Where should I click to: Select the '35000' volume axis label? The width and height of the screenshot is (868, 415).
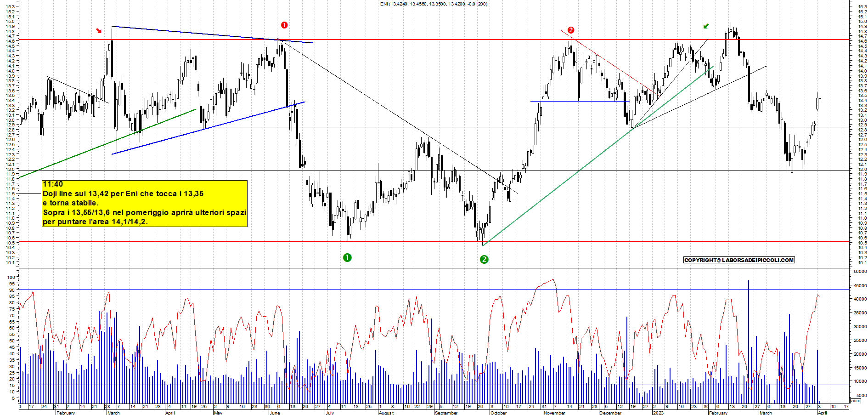pos(860,313)
